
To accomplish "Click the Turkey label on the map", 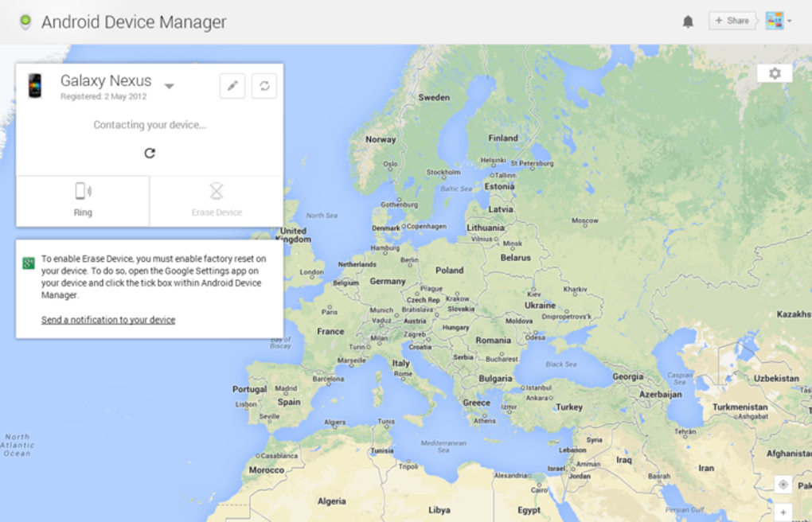I will 569,407.
